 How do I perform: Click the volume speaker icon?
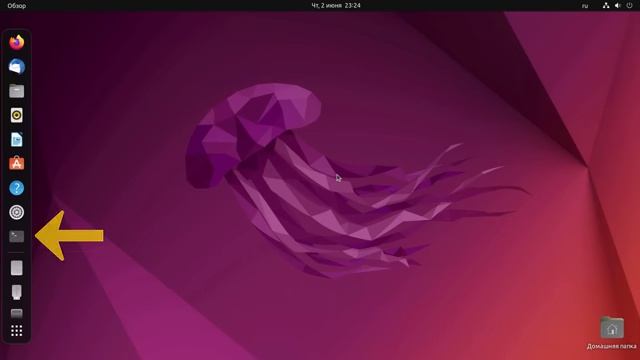click(618, 5)
